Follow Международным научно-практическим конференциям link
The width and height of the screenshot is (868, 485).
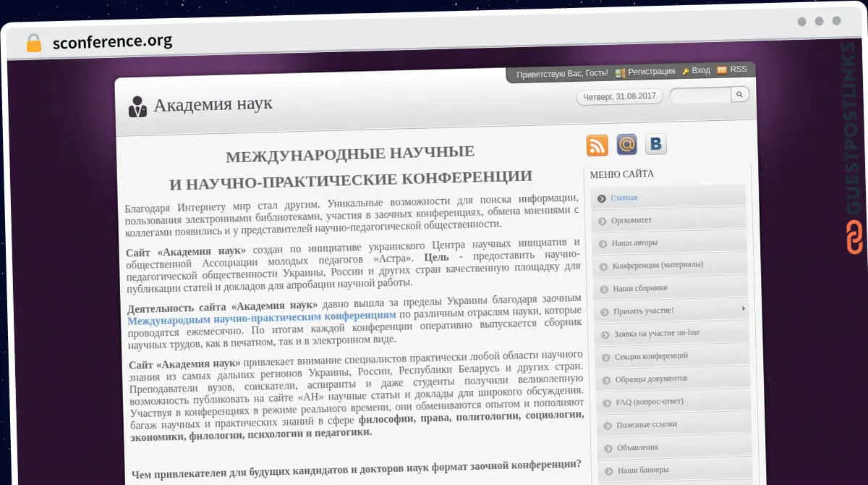(x=261, y=316)
